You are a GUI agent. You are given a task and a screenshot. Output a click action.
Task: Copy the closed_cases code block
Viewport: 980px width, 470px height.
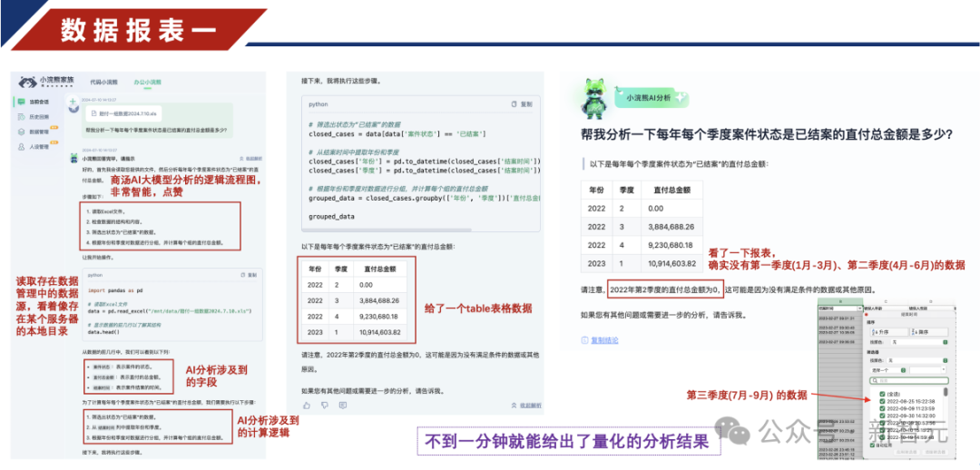[521, 103]
